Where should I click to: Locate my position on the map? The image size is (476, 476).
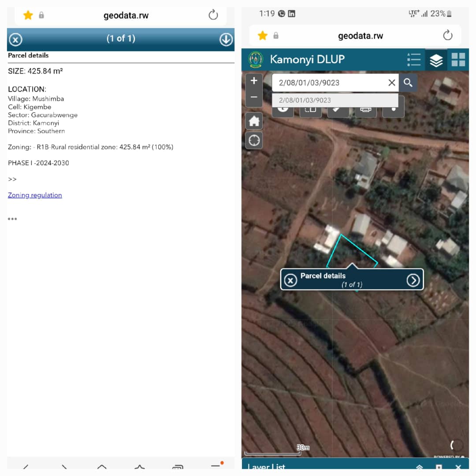pyautogui.click(x=254, y=140)
